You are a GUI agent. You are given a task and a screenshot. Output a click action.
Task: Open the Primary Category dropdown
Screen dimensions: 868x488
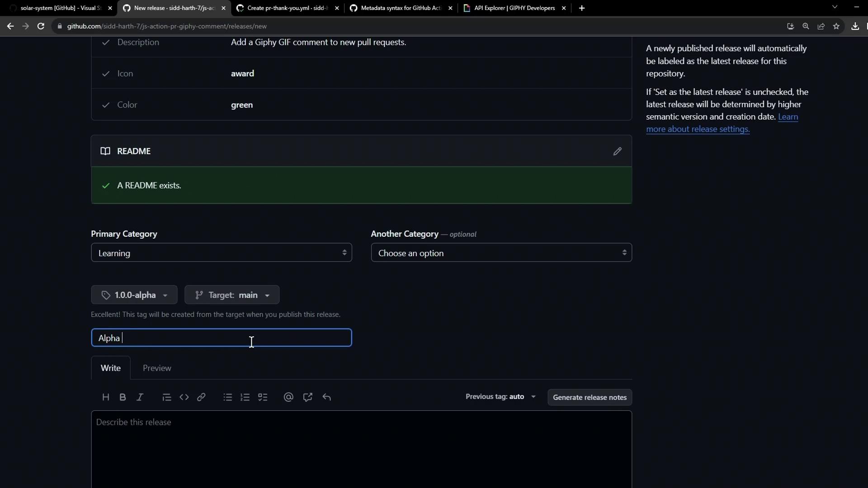(x=221, y=253)
